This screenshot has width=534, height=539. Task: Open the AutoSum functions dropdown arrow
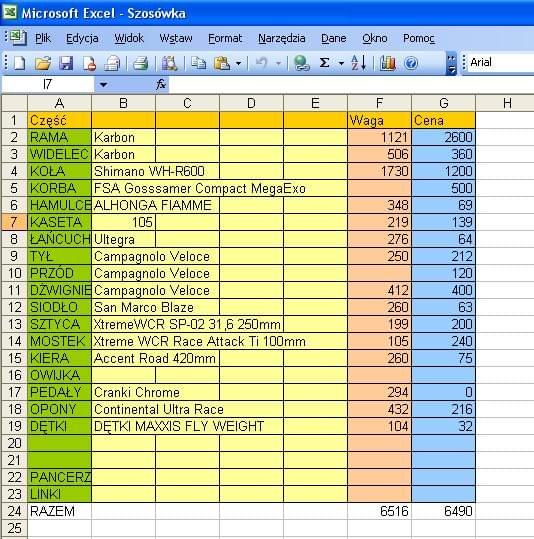click(341, 63)
